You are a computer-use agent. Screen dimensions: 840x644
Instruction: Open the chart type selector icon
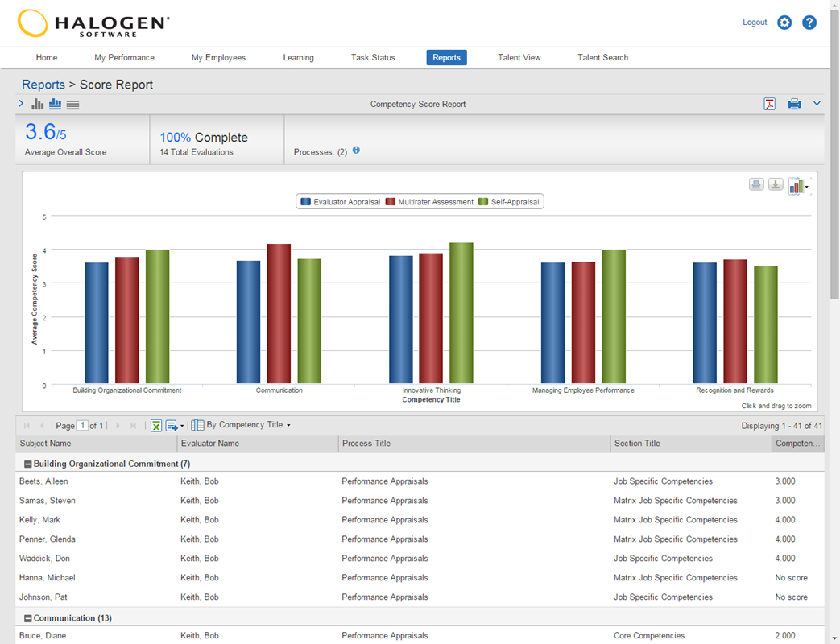(797, 185)
